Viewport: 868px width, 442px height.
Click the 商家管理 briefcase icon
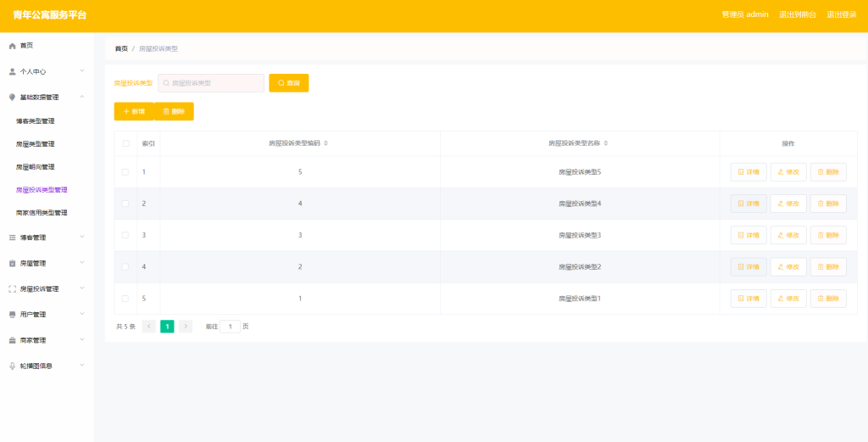[x=12, y=340]
